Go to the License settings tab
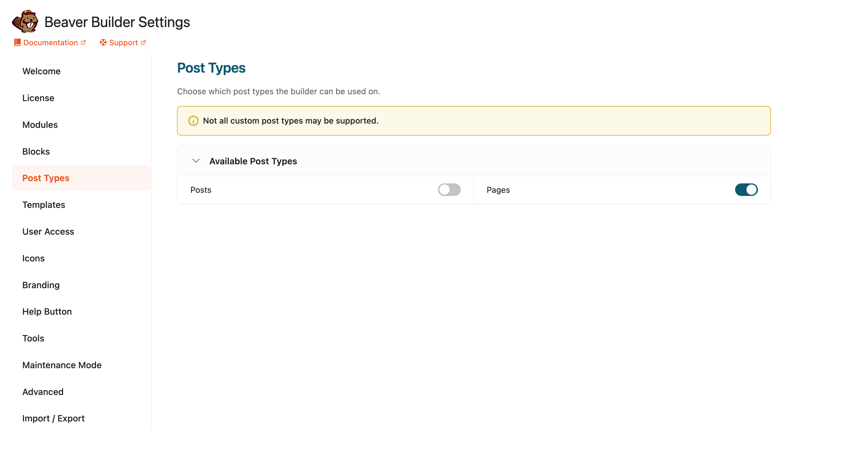 (x=82, y=98)
